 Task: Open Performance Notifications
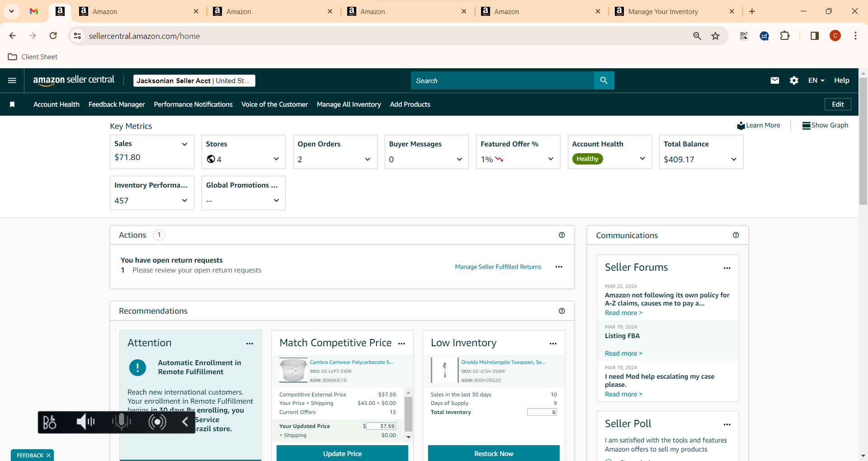[193, 104]
